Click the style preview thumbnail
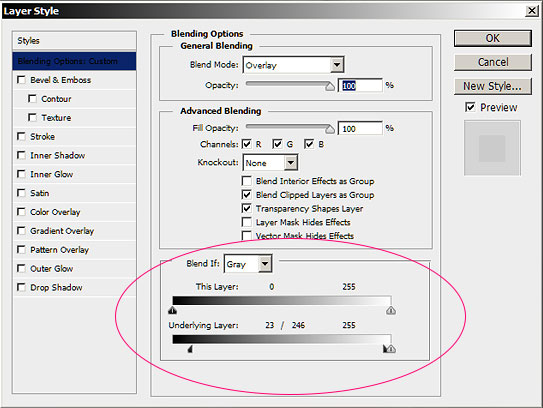The width and height of the screenshot is (543, 408). (492, 148)
